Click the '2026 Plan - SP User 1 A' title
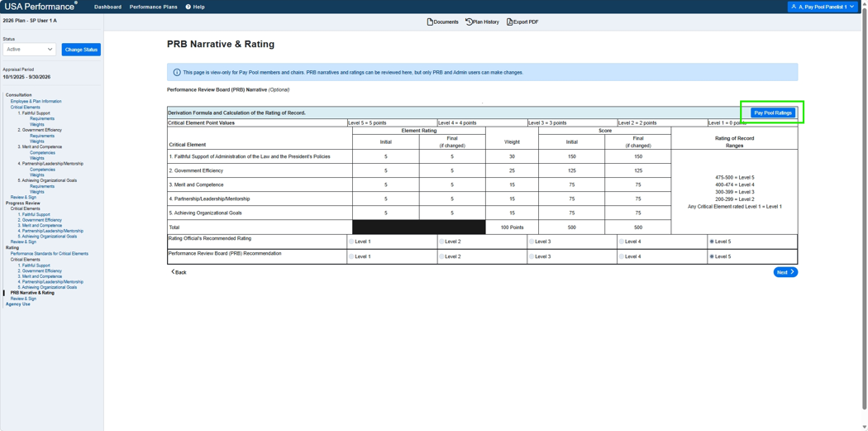 [x=30, y=21]
